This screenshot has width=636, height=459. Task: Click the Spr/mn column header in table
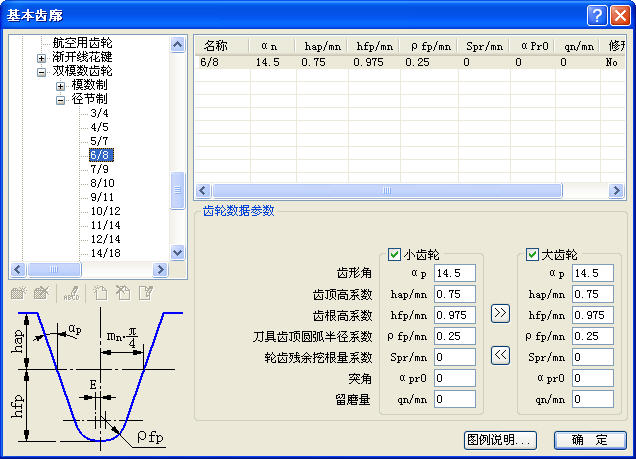click(484, 46)
